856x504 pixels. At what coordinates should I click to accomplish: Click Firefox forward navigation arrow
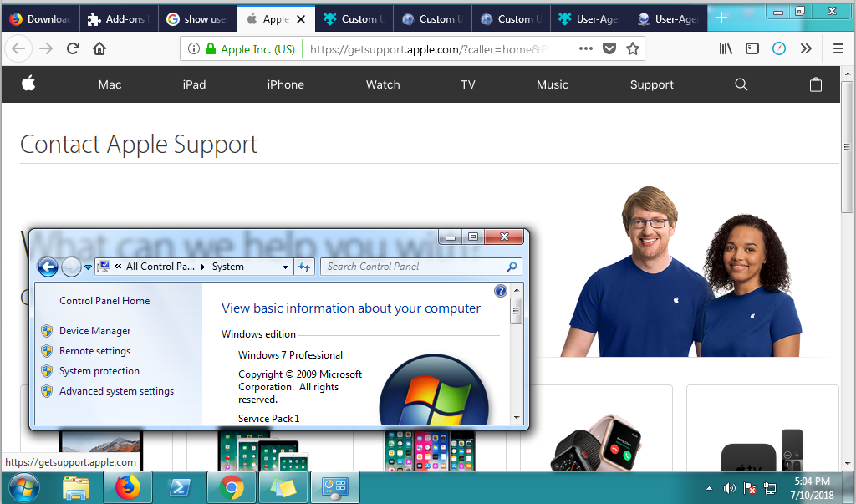(46, 48)
